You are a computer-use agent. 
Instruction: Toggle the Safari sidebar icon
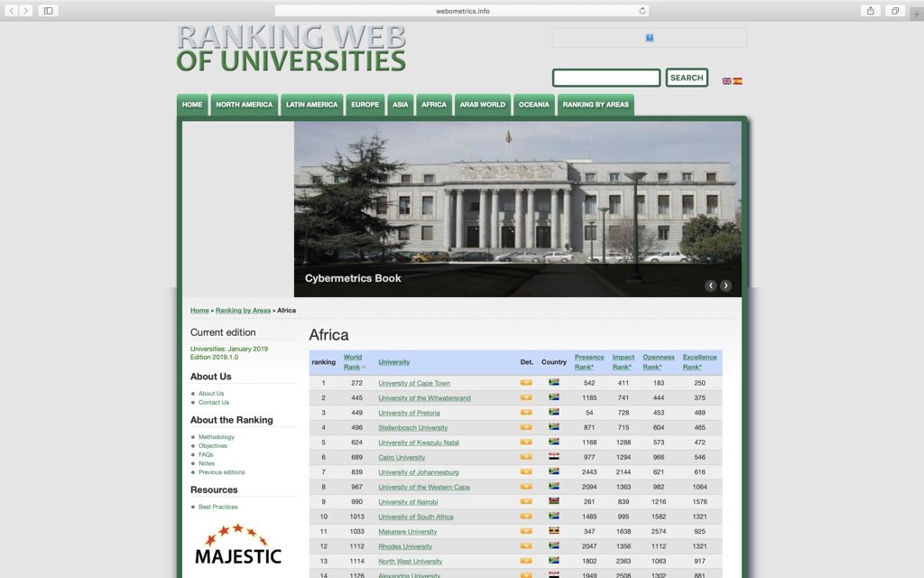tap(49, 11)
